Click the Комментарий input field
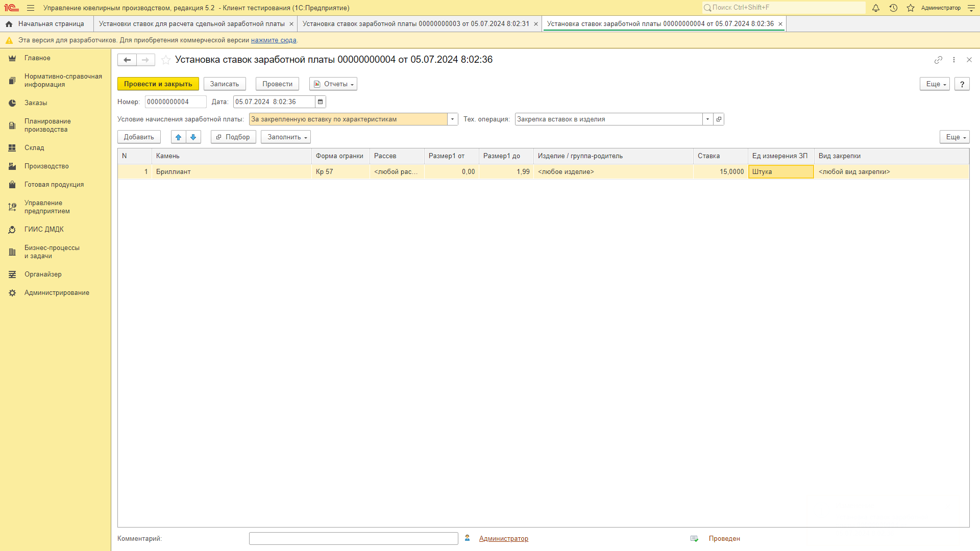 (x=354, y=539)
